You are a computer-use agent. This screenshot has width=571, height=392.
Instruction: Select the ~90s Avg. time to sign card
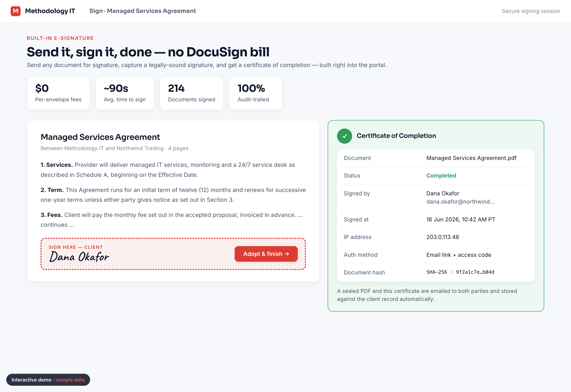pos(125,93)
